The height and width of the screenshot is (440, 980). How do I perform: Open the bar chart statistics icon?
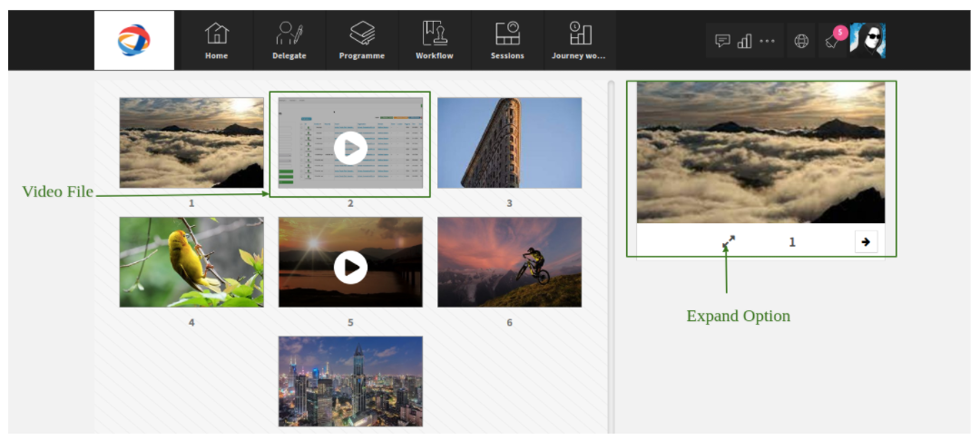pos(744,41)
